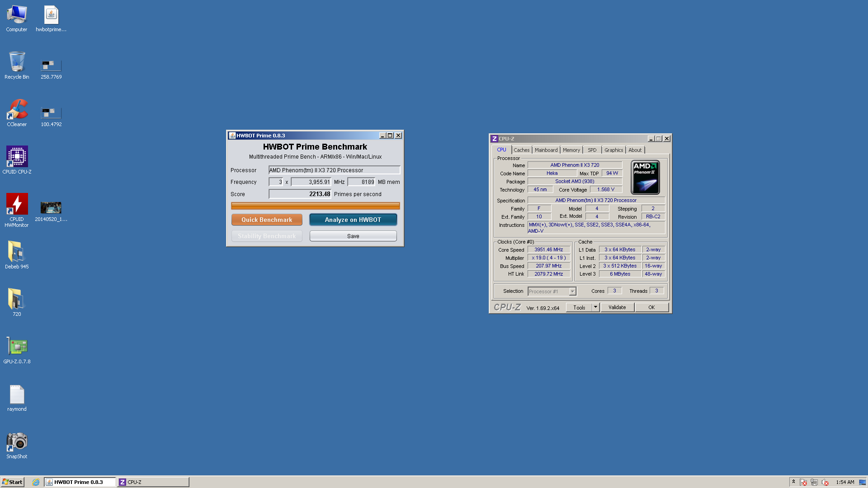The width and height of the screenshot is (868, 488).
Task: Click the HT Link value 2079.72 MHz
Action: (548, 274)
